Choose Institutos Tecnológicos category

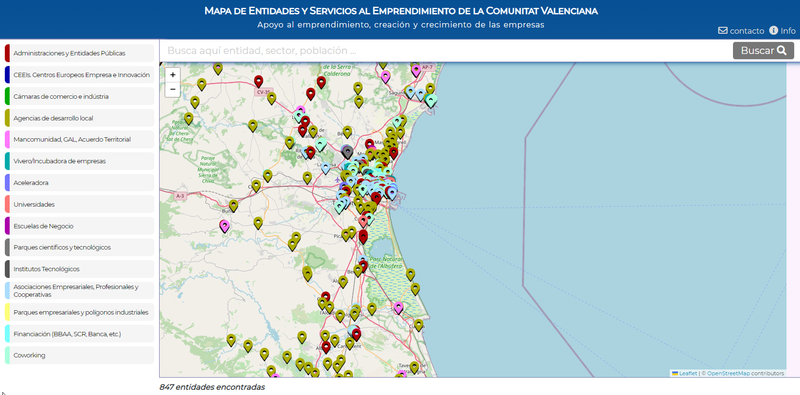tap(79, 269)
